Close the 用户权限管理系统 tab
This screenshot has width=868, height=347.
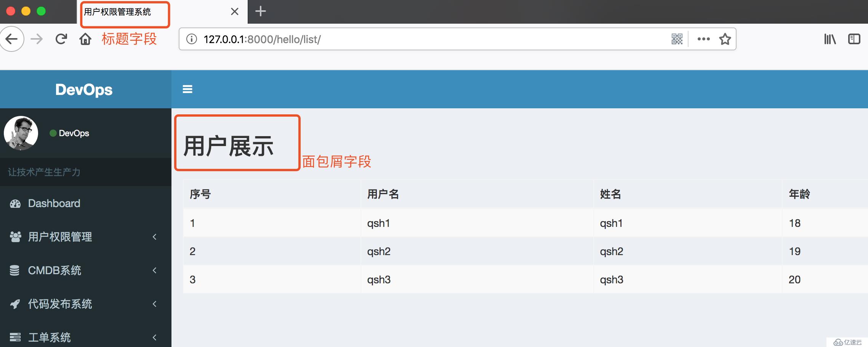(x=235, y=11)
